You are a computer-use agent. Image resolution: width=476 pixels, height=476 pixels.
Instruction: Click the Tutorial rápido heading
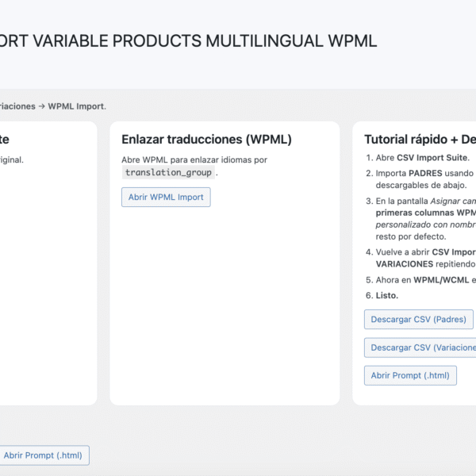(420, 140)
